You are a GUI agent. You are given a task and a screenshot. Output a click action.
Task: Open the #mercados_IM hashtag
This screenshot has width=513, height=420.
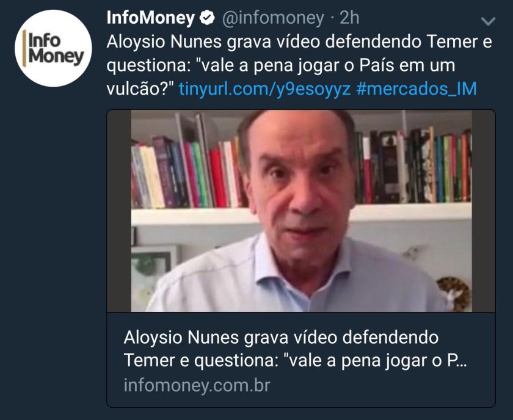[x=417, y=89]
